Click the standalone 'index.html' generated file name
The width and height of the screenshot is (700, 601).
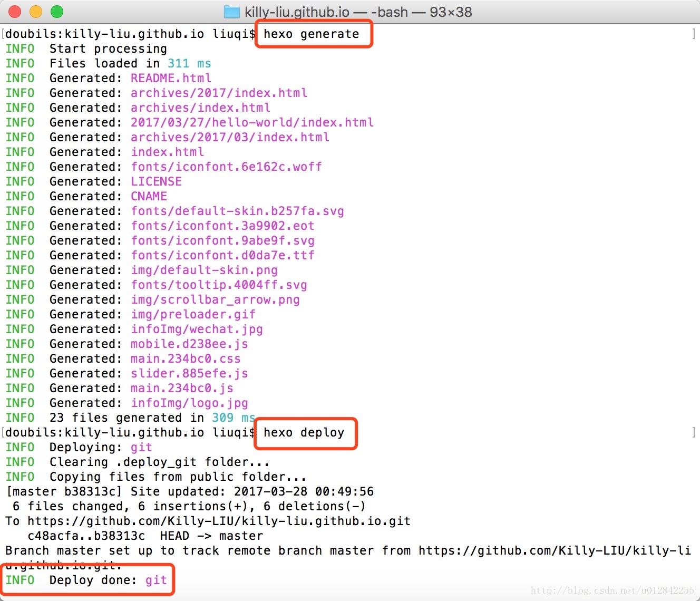pos(168,152)
